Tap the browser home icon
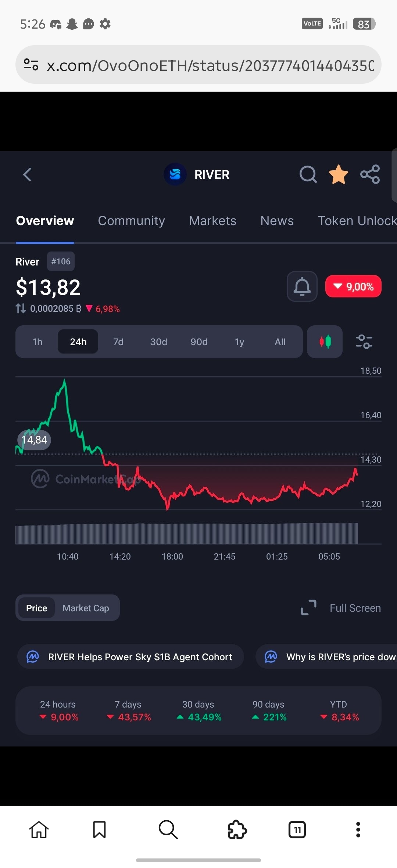The image size is (397, 868). [39, 829]
